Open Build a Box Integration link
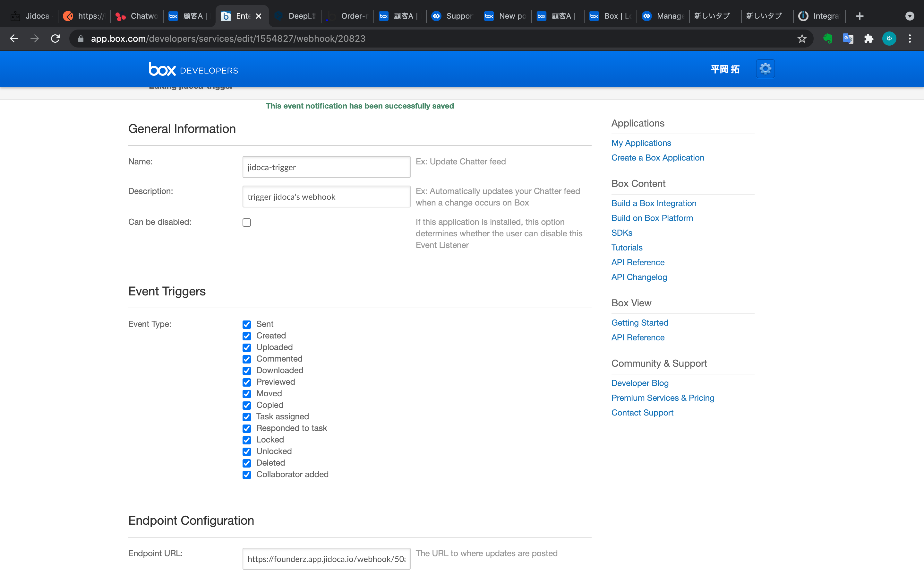This screenshot has width=924, height=578. (x=654, y=203)
